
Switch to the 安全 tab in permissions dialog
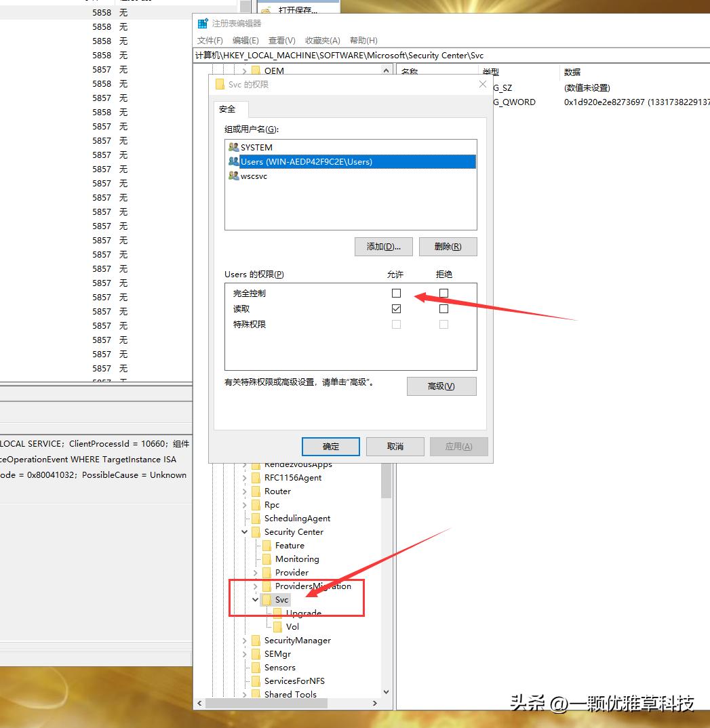click(x=229, y=108)
